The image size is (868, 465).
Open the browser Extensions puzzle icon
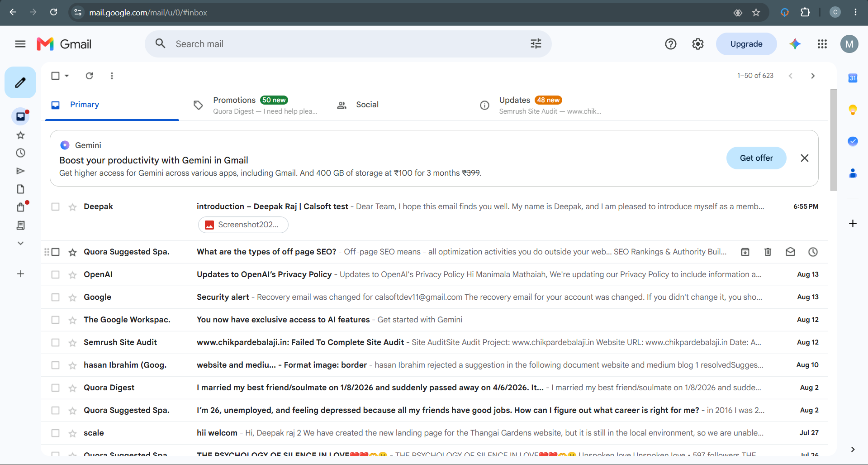coord(805,12)
